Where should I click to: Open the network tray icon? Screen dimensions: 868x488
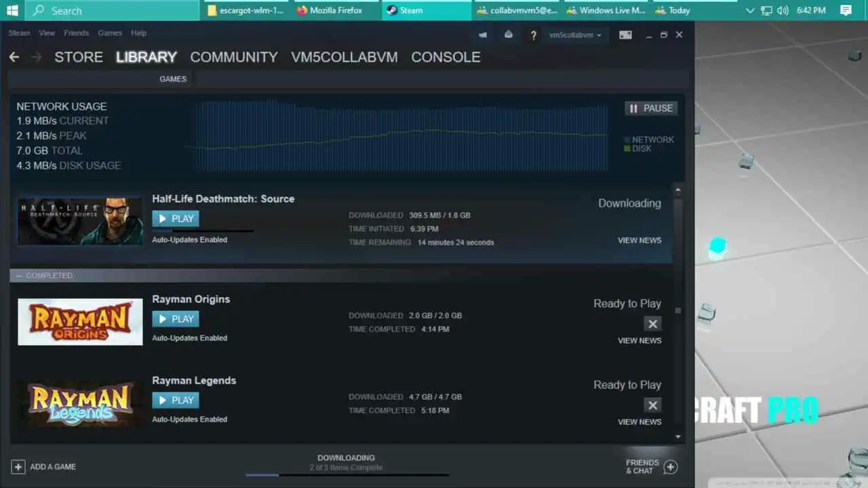pyautogui.click(x=766, y=10)
